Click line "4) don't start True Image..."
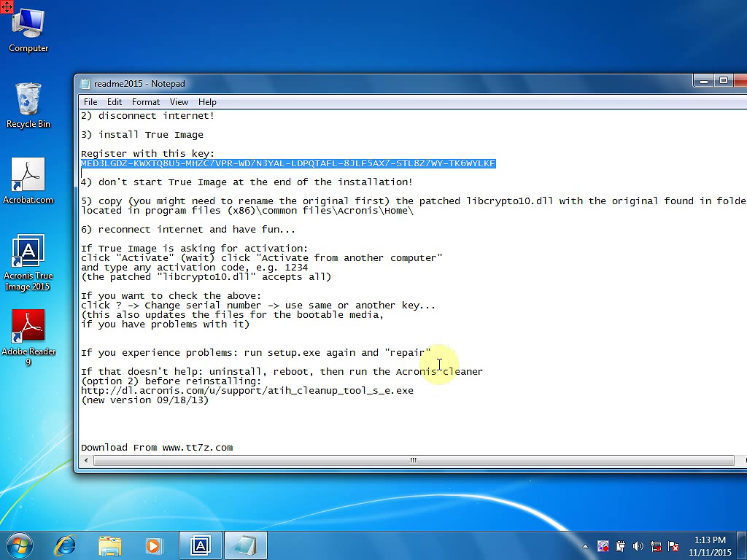Viewport: 747px width, 560px height. (x=247, y=182)
